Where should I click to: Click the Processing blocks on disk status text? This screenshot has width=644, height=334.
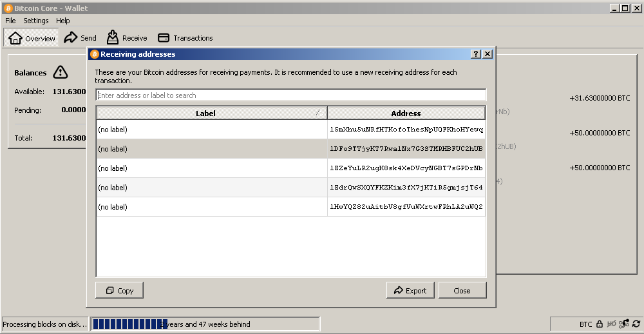(x=45, y=324)
